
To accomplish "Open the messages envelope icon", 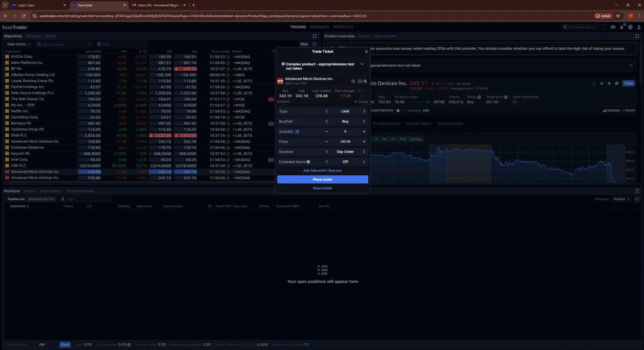I will [613, 27].
